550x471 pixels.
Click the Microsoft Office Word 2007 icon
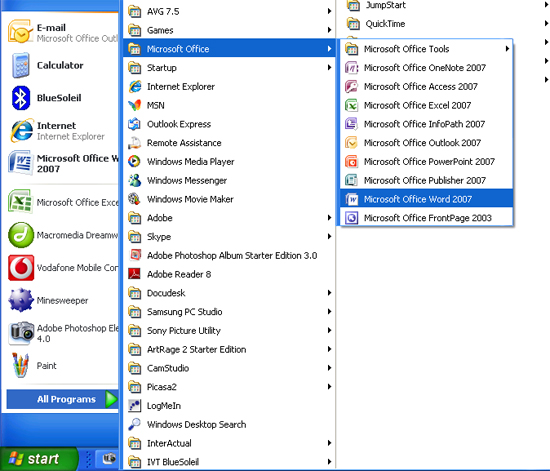(351, 199)
